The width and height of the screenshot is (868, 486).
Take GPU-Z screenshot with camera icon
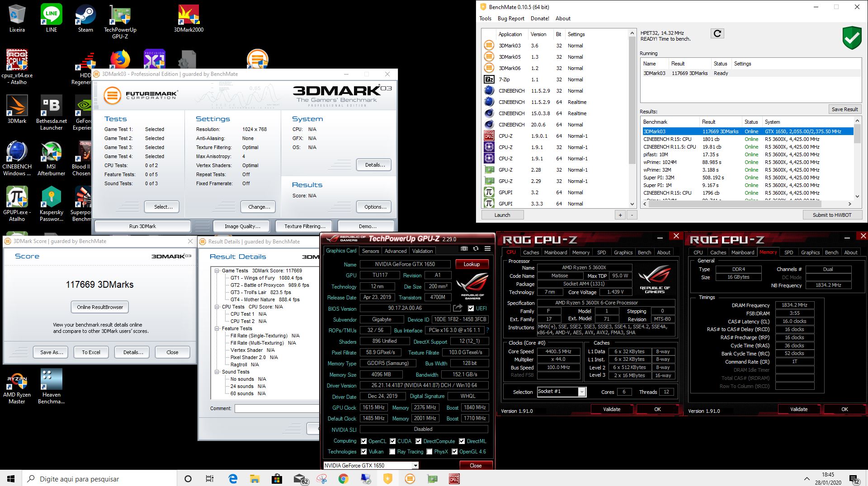point(464,248)
